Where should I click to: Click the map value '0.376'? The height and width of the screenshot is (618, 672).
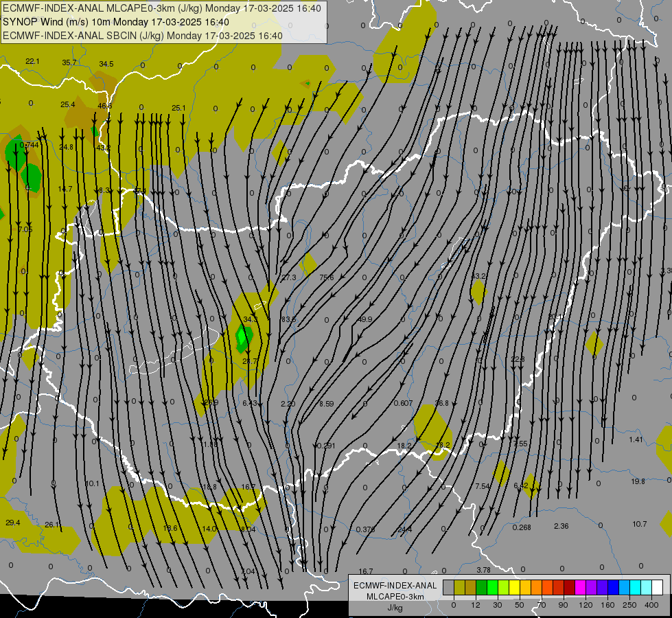click(x=366, y=529)
